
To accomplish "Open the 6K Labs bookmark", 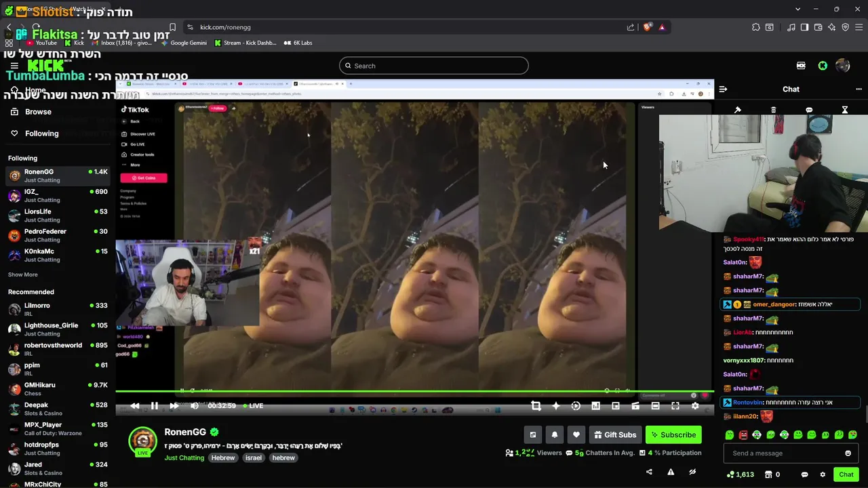I will pyautogui.click(x=298, y=43).
